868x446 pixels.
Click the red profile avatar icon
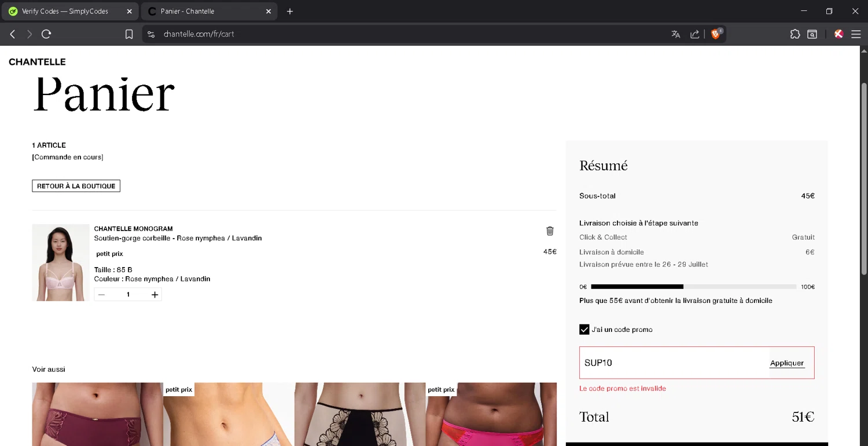pyautogui.click(x=838, y=34)
